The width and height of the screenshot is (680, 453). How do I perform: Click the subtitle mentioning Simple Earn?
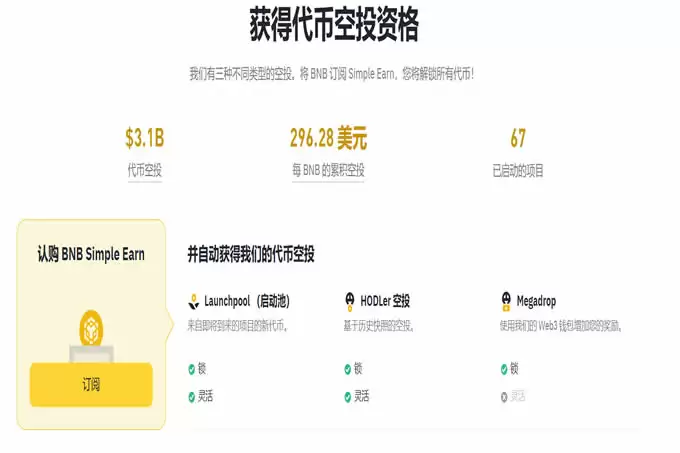[x=332, y=74]
